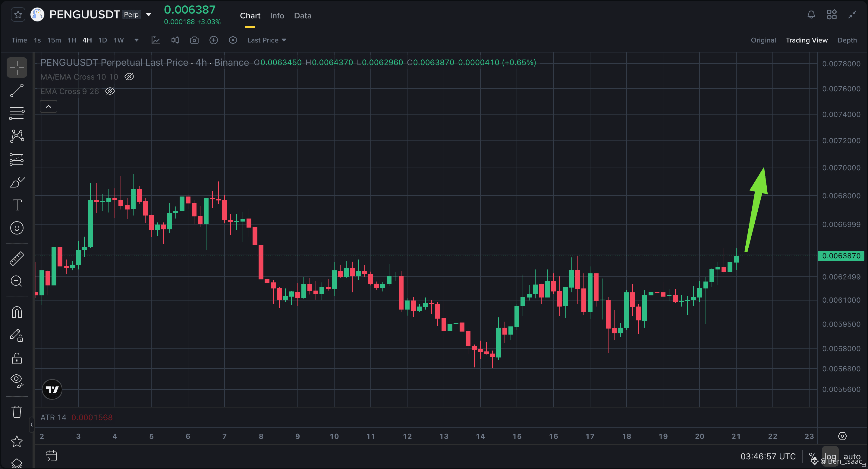Select the Fibonacci retracement lines tool
The height and width of the screenshot is (469, 868).
pyautogui.click(x=17, y=113)
